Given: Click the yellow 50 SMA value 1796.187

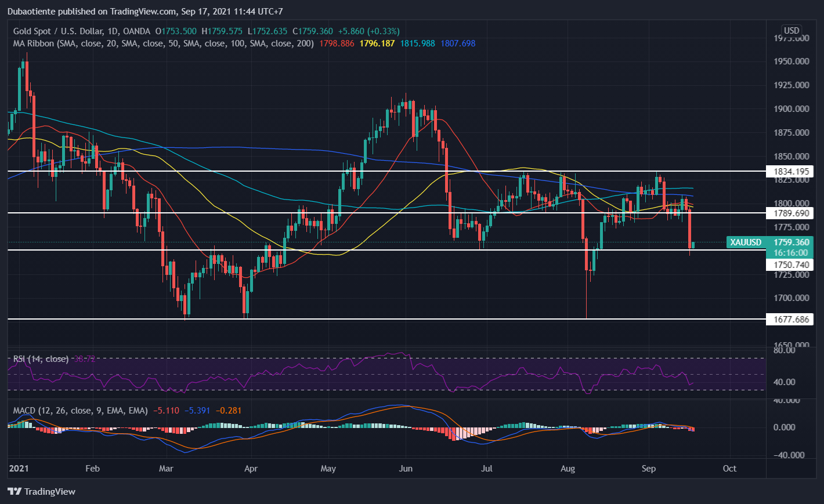Looking at the screenshot, I should 377,43.
